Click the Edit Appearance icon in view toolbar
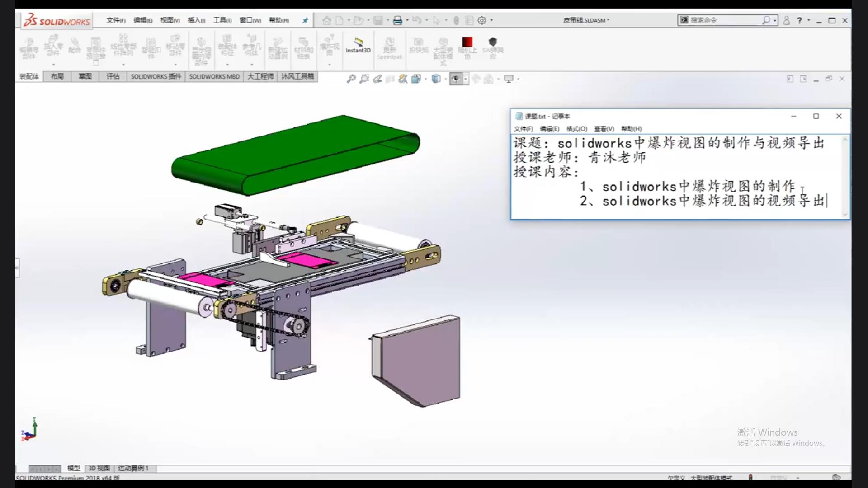Viewport: 868px width, 488px height. 476,79
